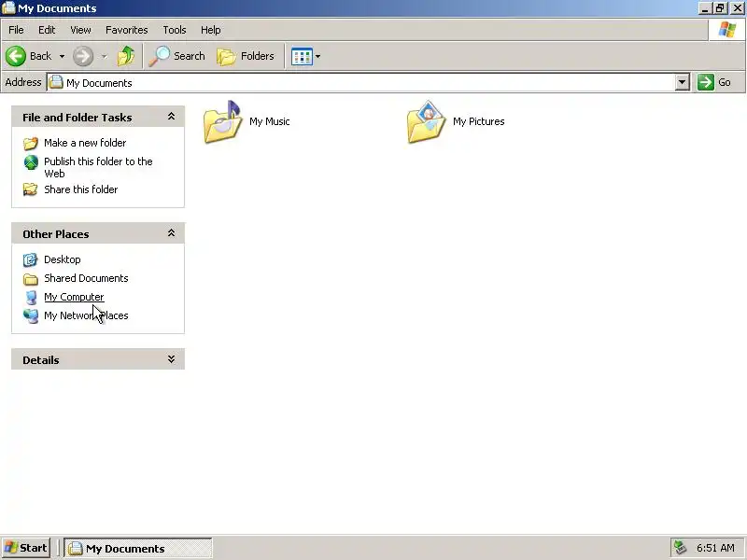
Task: Click the Windows flag logo throbber
Action: coord(727,30)
